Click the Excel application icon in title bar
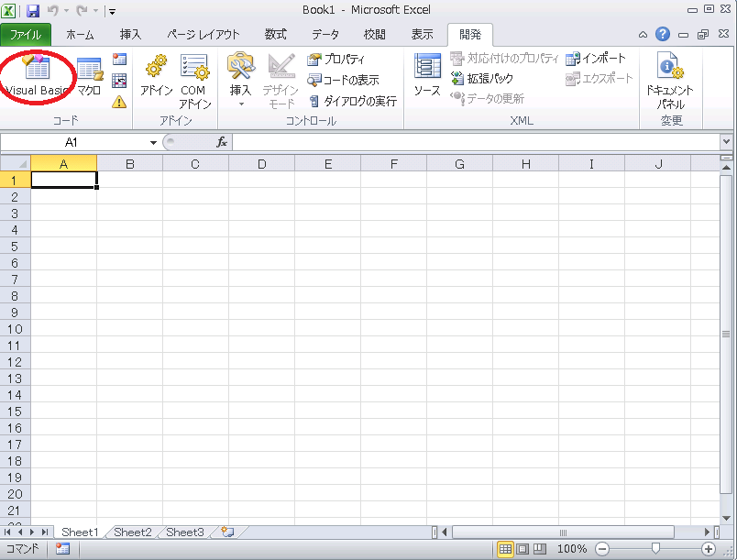The width and height of the screenshot is (737, 560). (8, 10)
